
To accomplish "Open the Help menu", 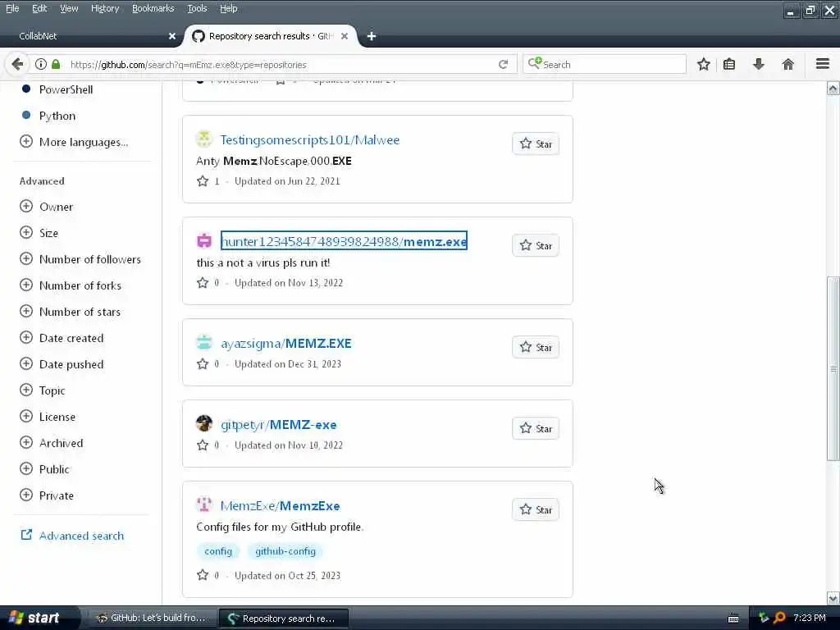I will [x=228, y=8].
